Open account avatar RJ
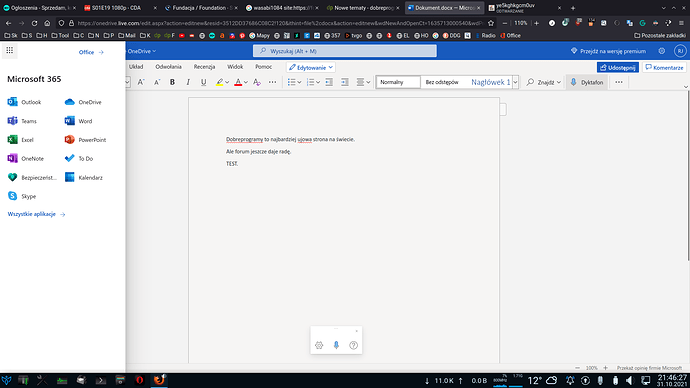The height and width of the screenshot is (388, 690). tap(680, 51)
